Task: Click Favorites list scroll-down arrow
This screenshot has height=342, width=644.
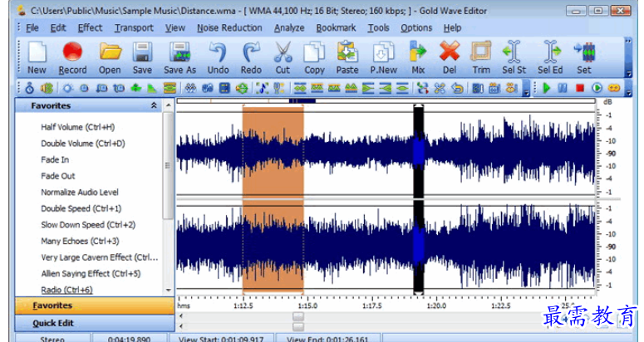Action: [x=168, y=290]
